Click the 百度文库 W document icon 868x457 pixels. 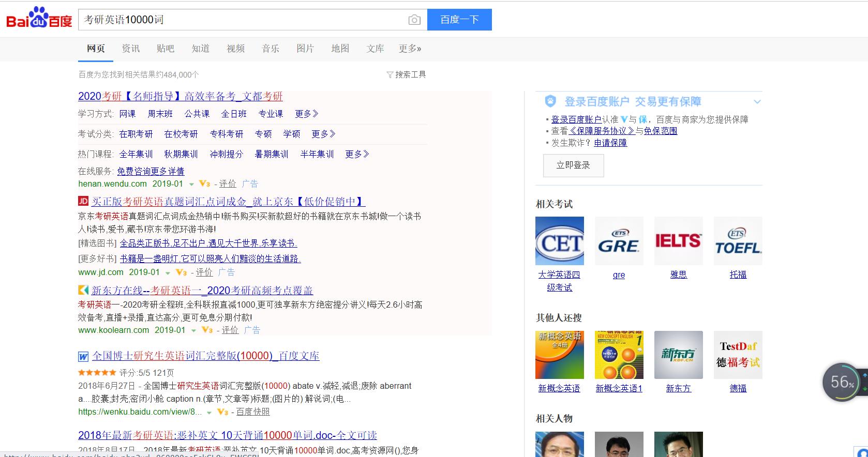click(x=83, y=356)
